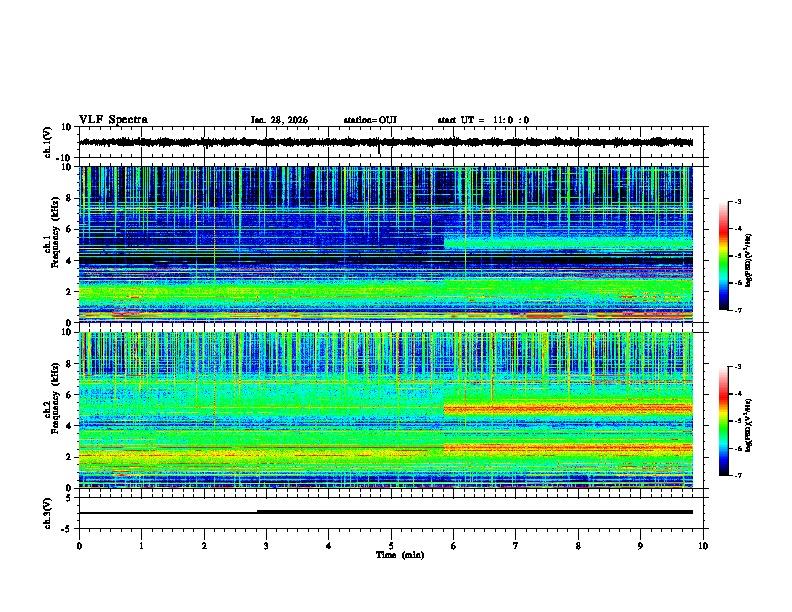Click time axis tick label "5"
The width and height of the screenshot is (792, 612).
[x=391, y=546]
